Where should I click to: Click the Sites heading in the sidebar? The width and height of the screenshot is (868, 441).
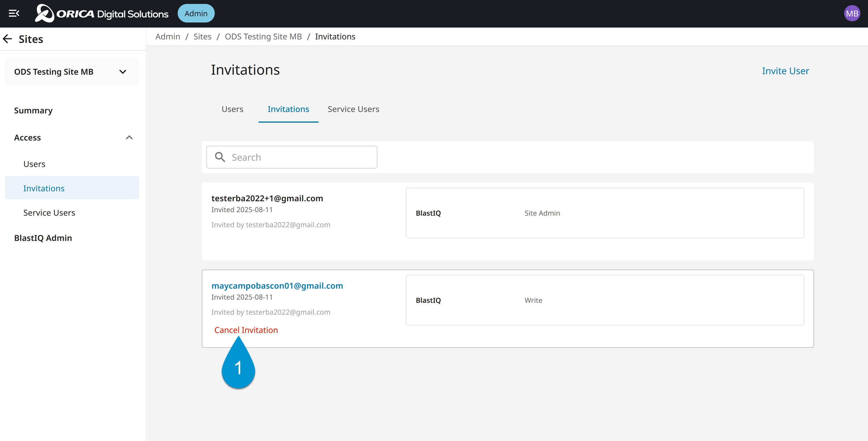[31, 39]
